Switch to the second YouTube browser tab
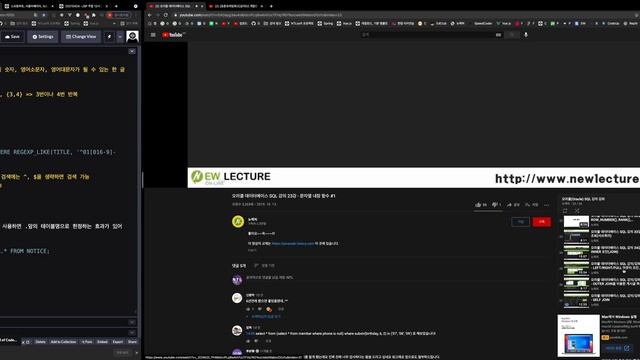 [x=236, y=6]
